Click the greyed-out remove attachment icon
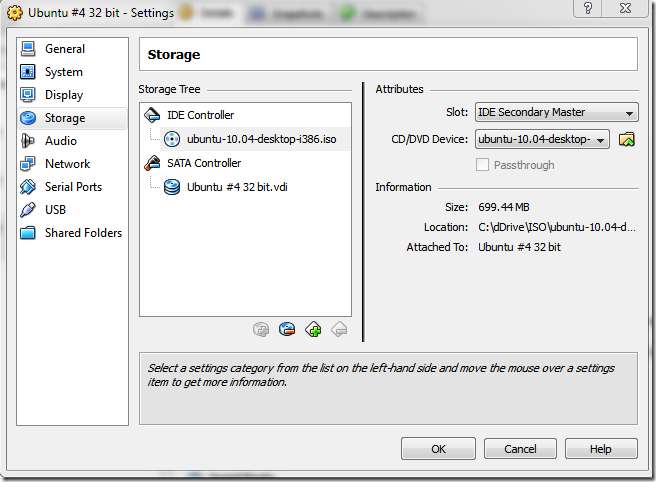656x482 pixels. point(339,330)
